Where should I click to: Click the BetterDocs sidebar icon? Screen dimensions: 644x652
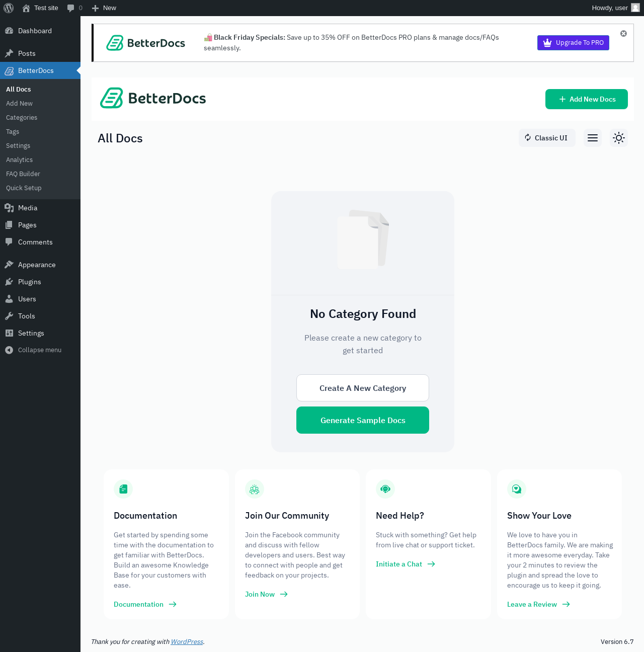[x=9, y=70]
